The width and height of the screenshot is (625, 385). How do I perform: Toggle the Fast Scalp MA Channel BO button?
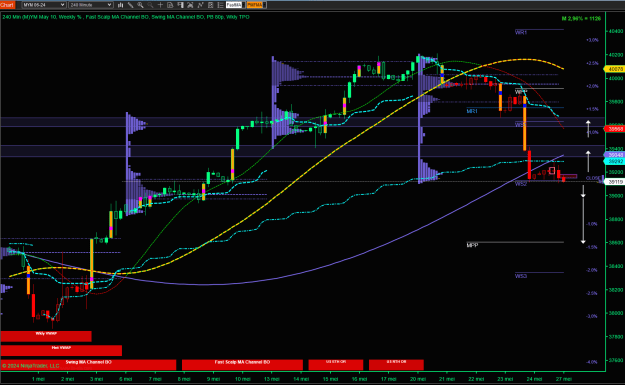242,365
